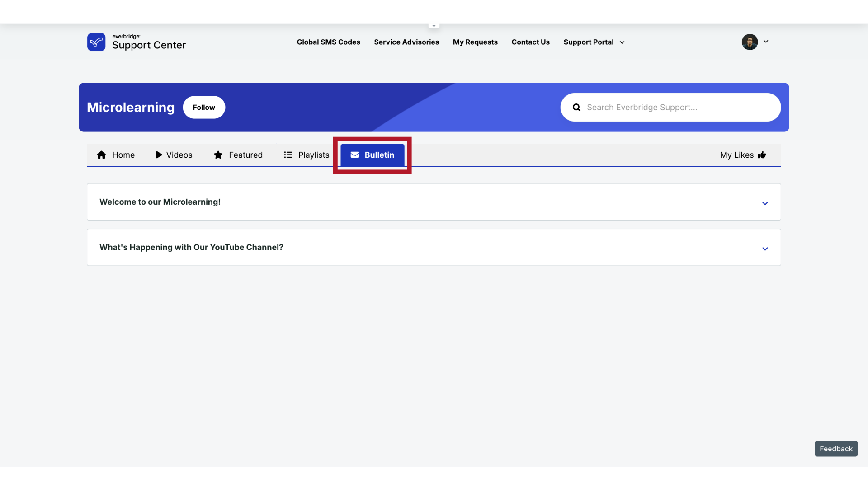Click the thumbs-up icon beside My Likes

coord(762,155)
